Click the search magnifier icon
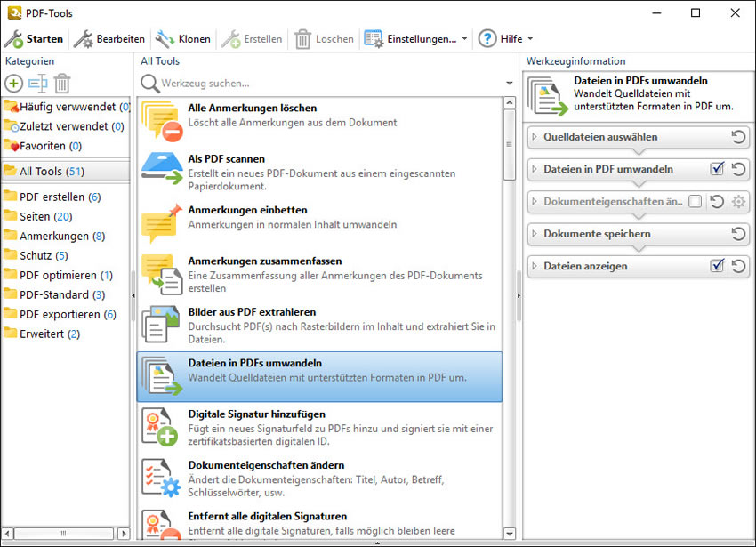The width and height of the screenshot is (756, 547). tap(150, 84)
